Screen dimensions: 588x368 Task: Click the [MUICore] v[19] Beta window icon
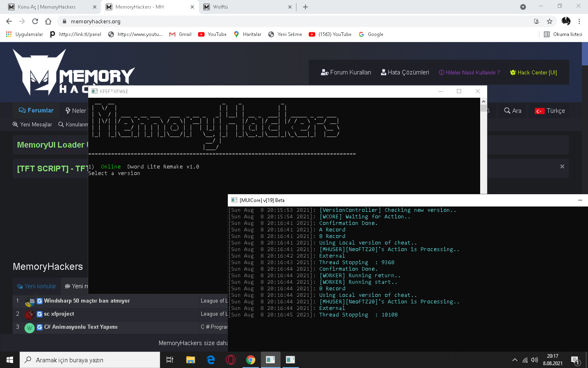pyautogui.click(x=234, y=200)
